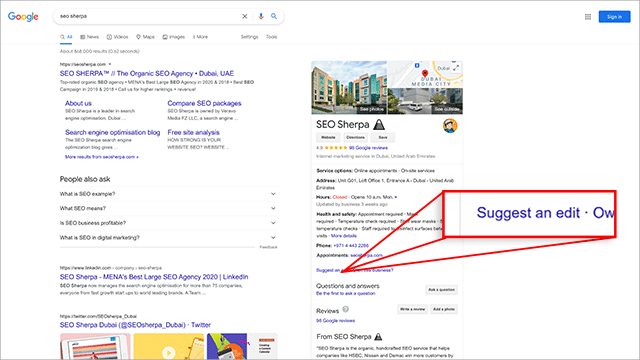640x360 pixels.
Task: Open search Settings
Action: [x=249, y=37]
